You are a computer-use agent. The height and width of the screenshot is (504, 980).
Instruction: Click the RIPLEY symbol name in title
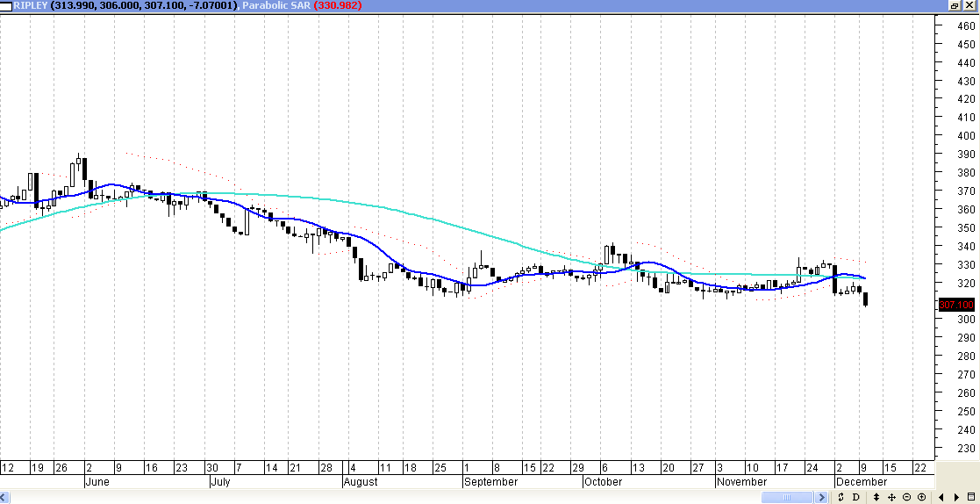[32, 5]
